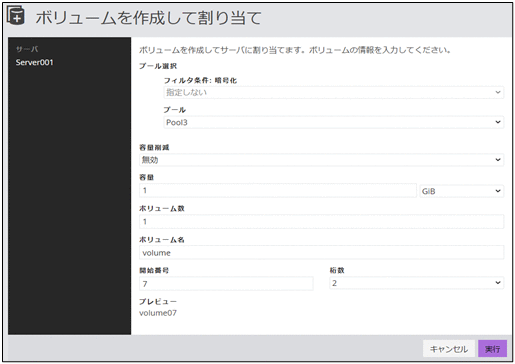Viewport: 515px width, 364px height.
Task: Click the プレビュー label
Action: (x=158, y=301)
